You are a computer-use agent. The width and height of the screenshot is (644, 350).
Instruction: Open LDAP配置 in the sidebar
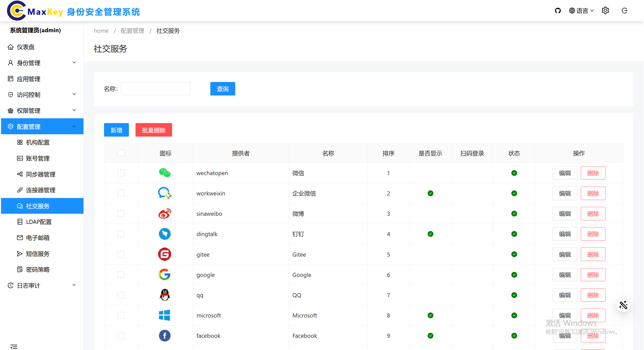pos(39,222)
